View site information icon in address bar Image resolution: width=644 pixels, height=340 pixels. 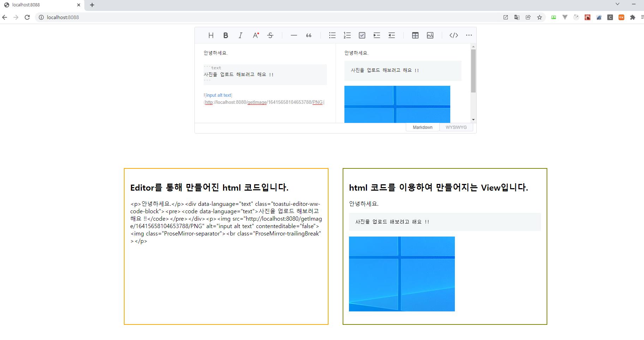pos(41,17)
